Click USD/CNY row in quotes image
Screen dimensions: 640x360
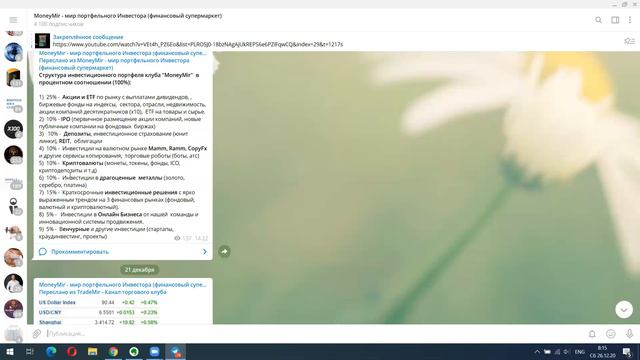[98, 312]
